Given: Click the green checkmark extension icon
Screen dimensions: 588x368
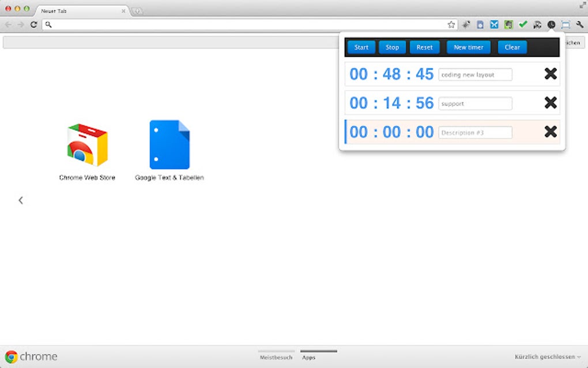Looking at the screenshot, I should (x=523, y=25).
